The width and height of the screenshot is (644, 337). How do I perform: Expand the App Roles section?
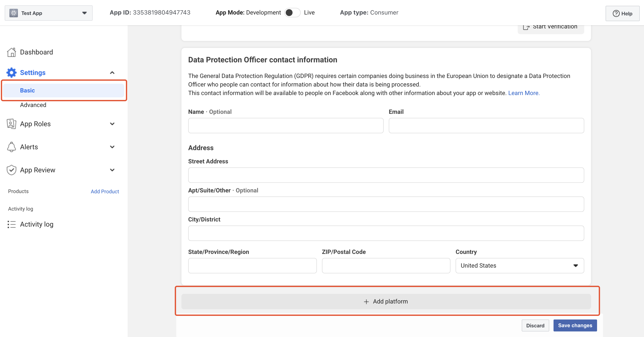[x=112, y=124]
